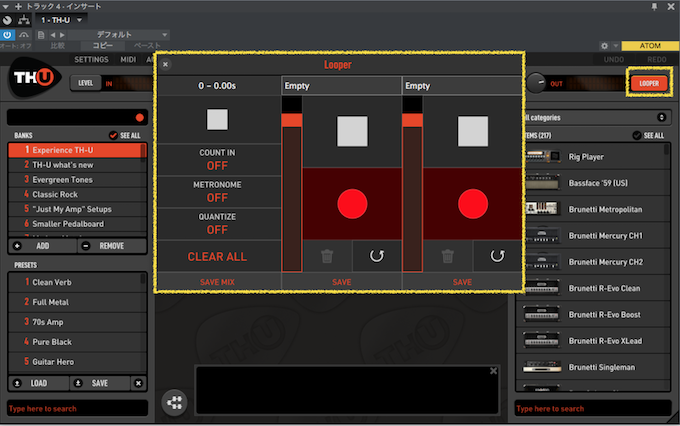Toggle the Quantize setting
Screen dimensions: 680x426
point(217,224)
